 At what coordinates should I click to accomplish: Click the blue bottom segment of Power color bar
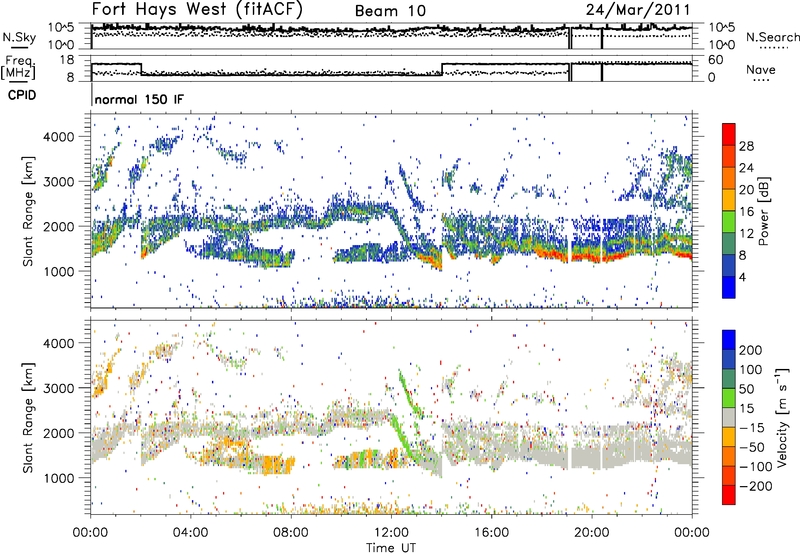point(729,287)
